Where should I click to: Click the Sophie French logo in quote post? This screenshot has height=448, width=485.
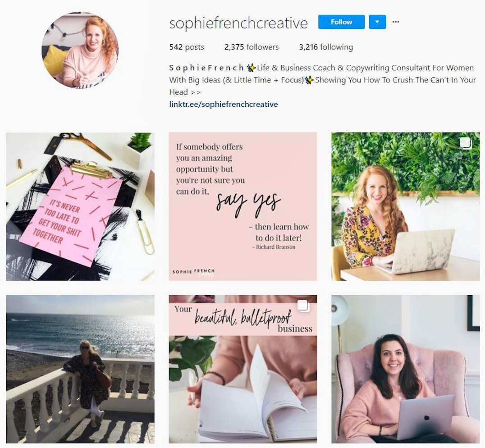pos(193,272)
